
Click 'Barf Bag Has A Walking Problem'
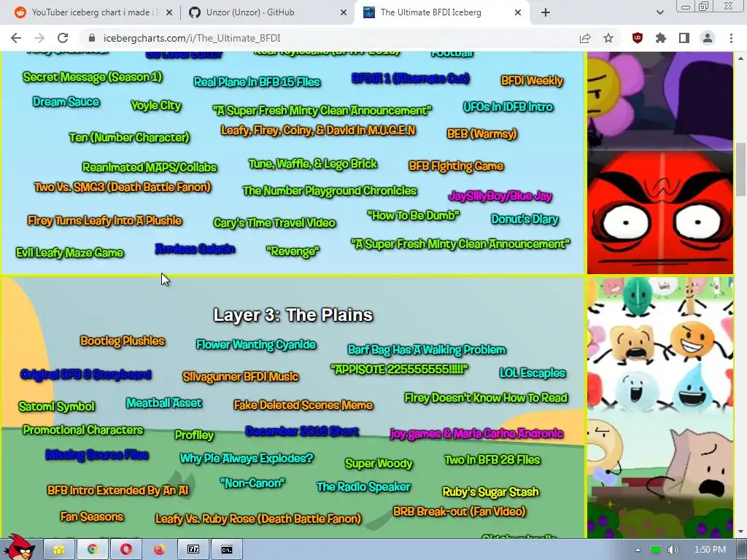(x=426, y=349)
